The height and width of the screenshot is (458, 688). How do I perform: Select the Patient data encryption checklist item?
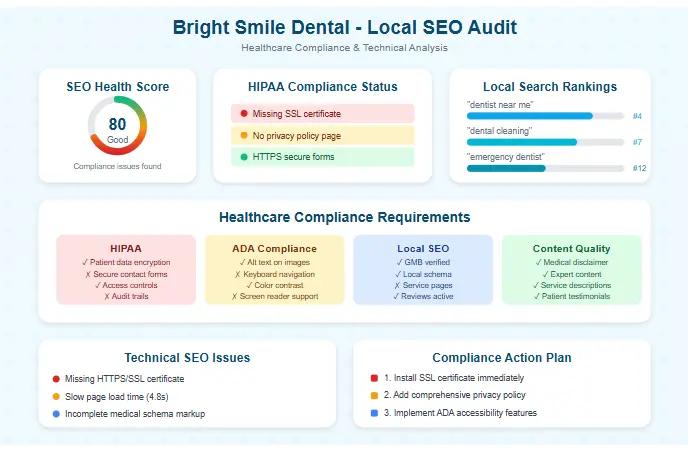click(x=126, y=262)
